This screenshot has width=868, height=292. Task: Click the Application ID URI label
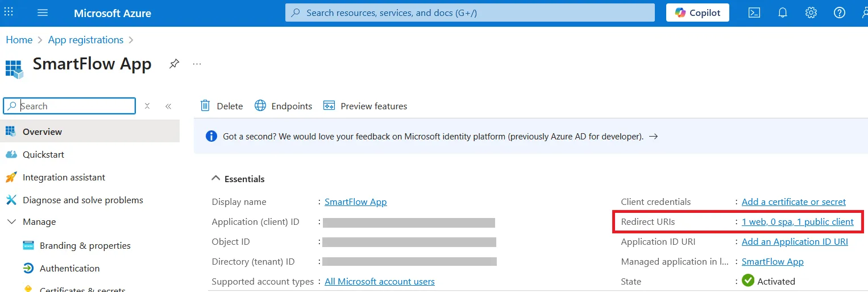(658, 242)
